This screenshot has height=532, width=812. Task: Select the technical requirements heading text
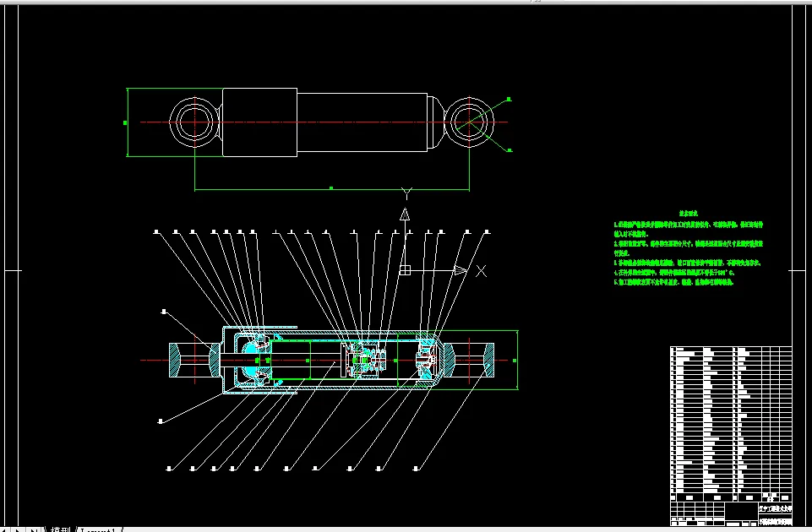point(689,213)
